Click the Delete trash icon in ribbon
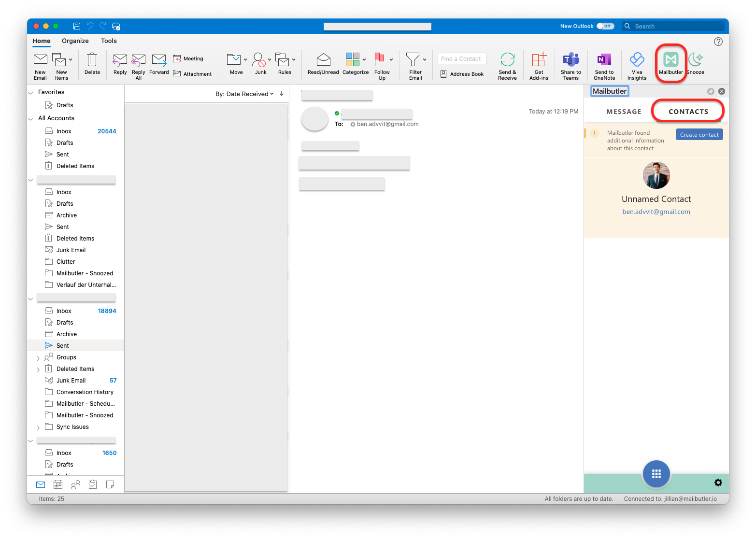This screenshot has height=540, width=756. (92, 59)
